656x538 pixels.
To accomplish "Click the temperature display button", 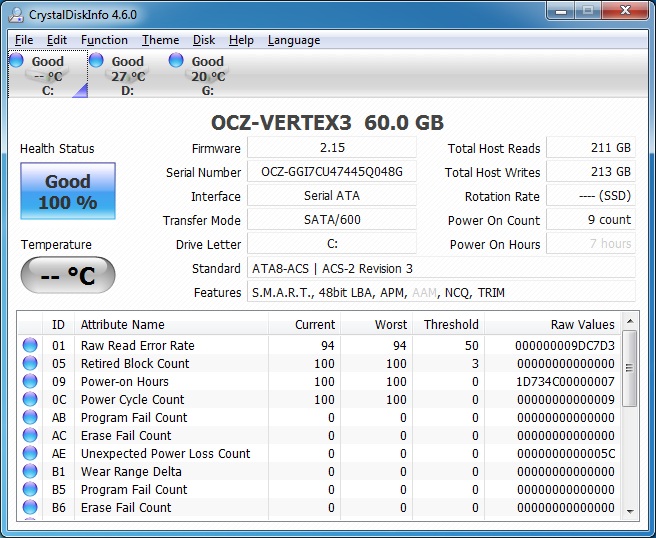I will click(x=68, y=275).
